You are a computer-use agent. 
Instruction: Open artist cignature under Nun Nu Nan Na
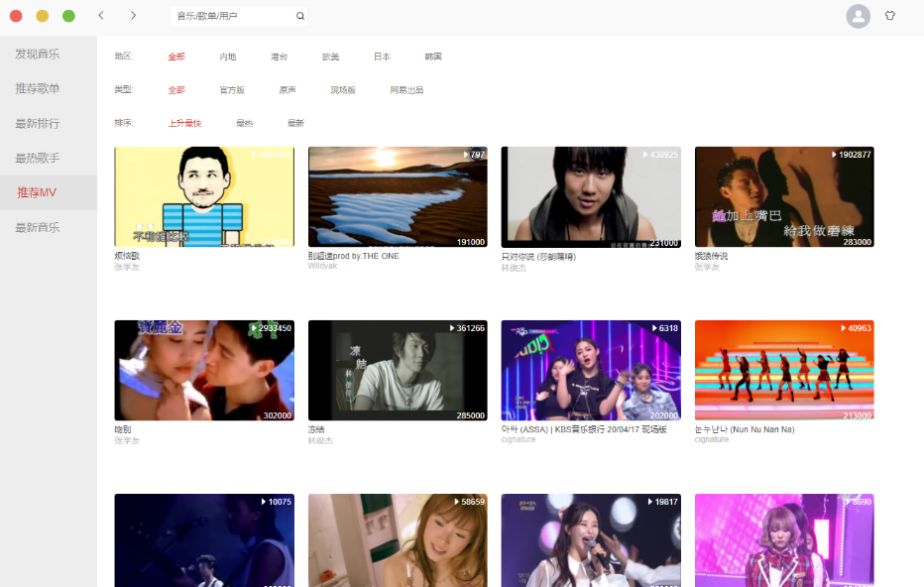[712, 439]
